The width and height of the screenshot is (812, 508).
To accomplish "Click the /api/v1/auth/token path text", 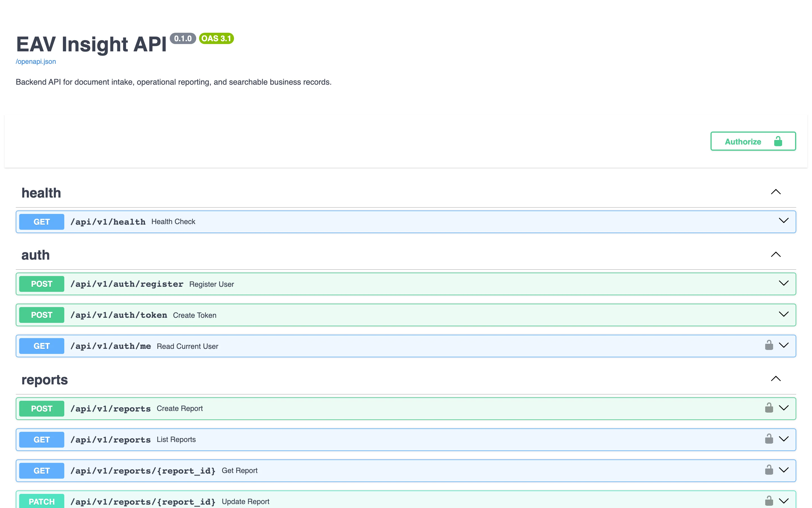I will coord(119,315).
